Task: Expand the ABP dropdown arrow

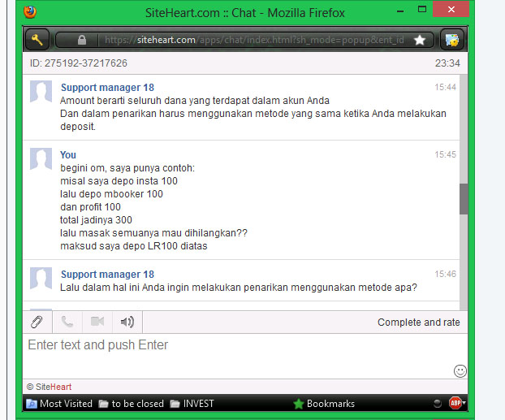Action: (464, 403)
